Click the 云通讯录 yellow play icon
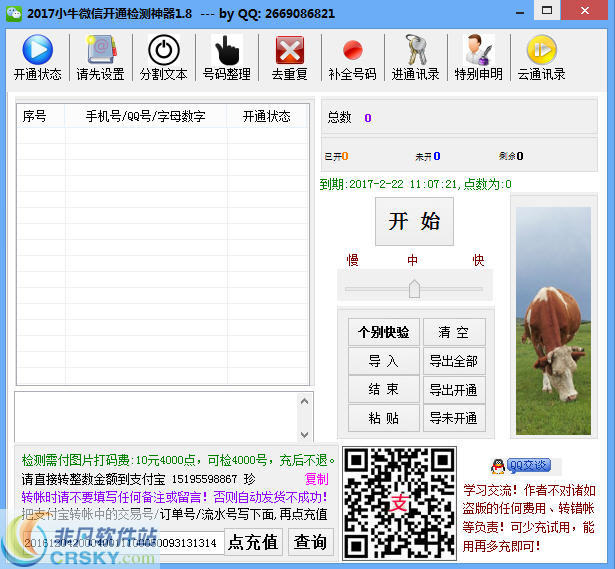615x569 pixels. tap(542, 49)
